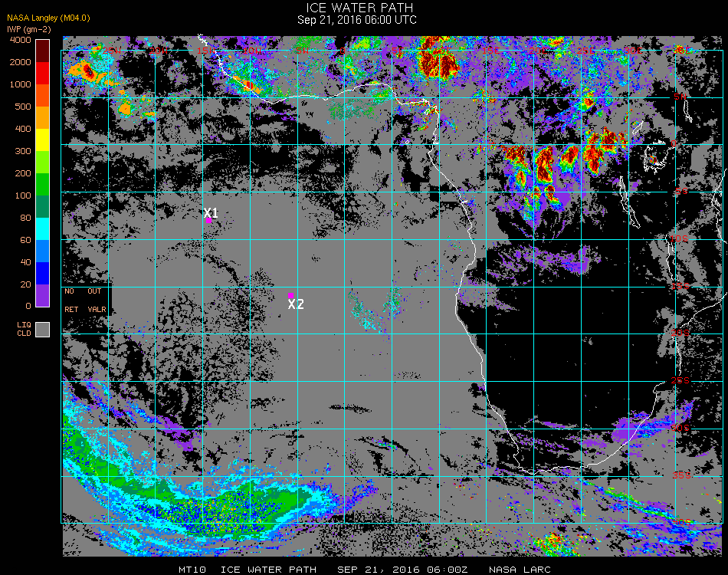Pick the orange-red 500-1000 color band
Viewport: 728px width, 575px height.
pos(43,96)
